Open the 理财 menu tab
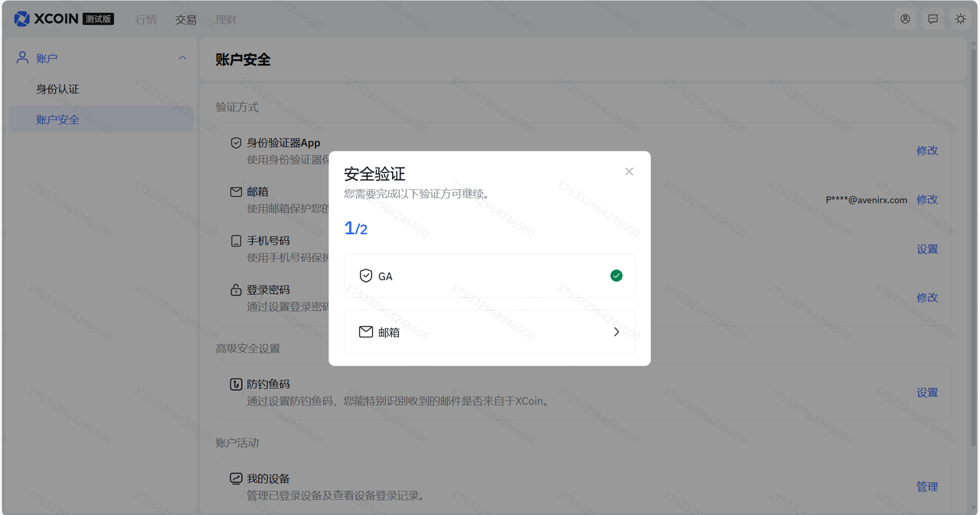Screen dimensions: 980x515 pos(226,20)
